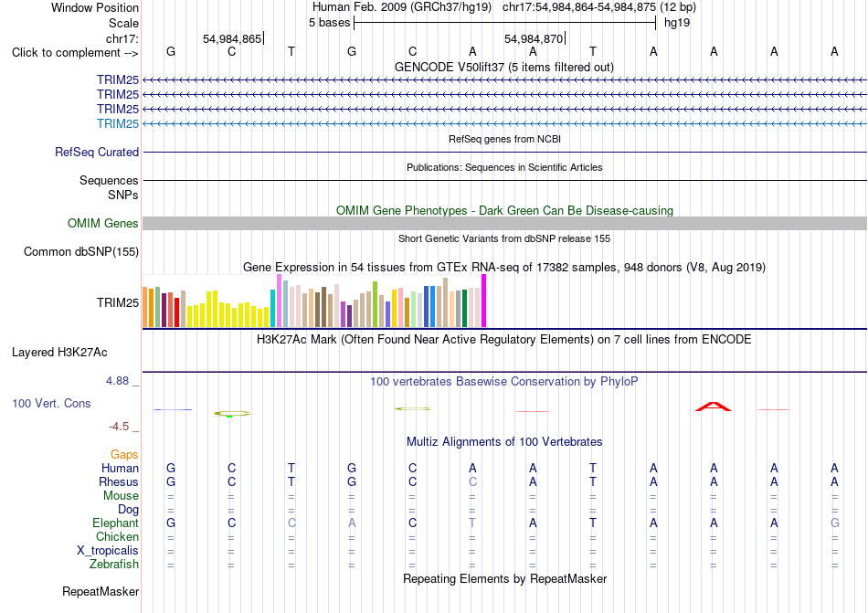Click the PhyloP Basewise Conservation title

pyautogui.click(x=504, y=382)
